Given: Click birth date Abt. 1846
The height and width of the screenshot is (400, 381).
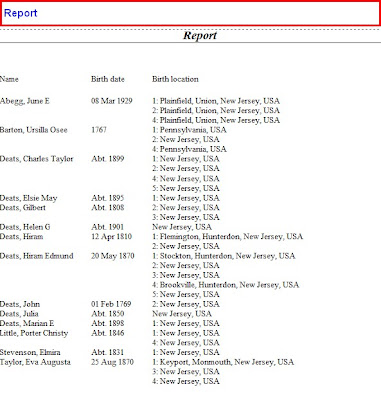Looking at the screenshot, I should point(107,333).
